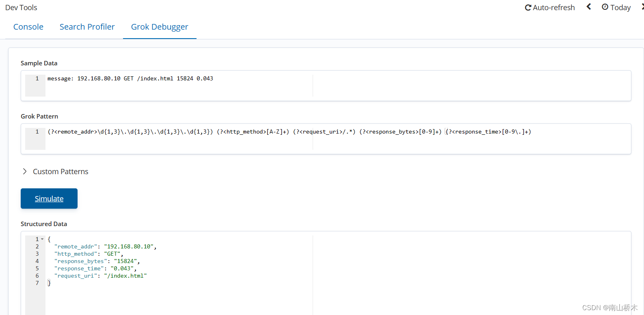This screenshot has height=315, width=644.
Task: Select the Grok Debugger tab
Action: point(160,27)
